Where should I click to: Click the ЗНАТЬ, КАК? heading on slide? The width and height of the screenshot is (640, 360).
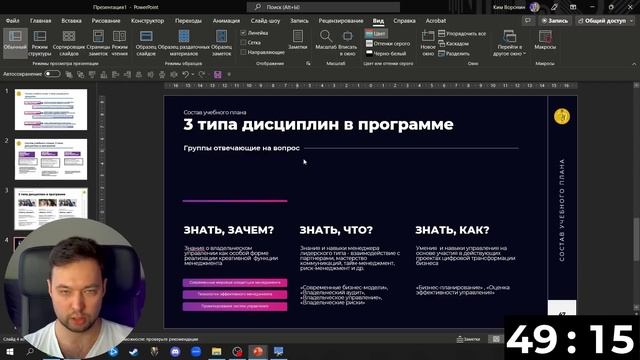(x=452, y=230)
